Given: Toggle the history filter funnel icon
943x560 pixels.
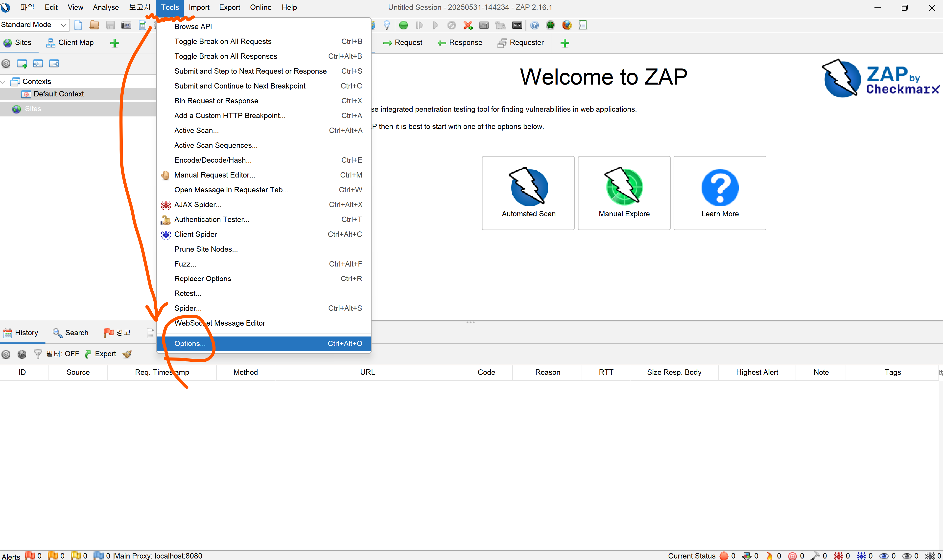Looking at the screenshot, I should [37, 354].
